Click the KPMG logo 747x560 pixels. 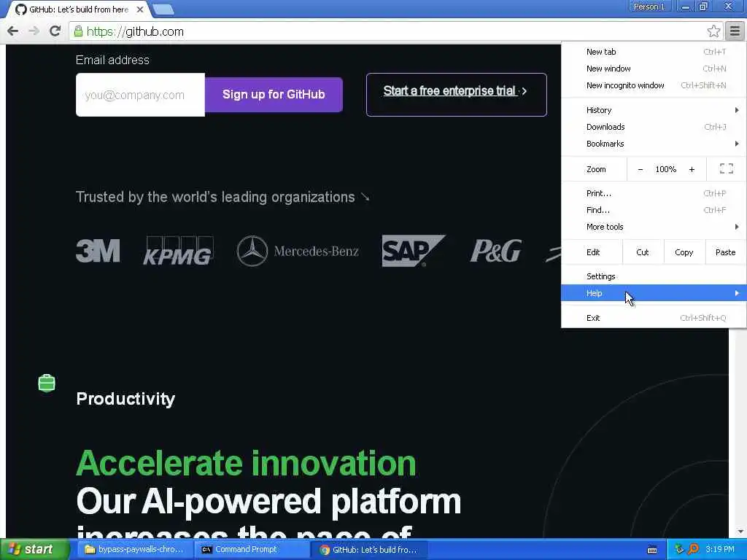click(x=178, y=251)
